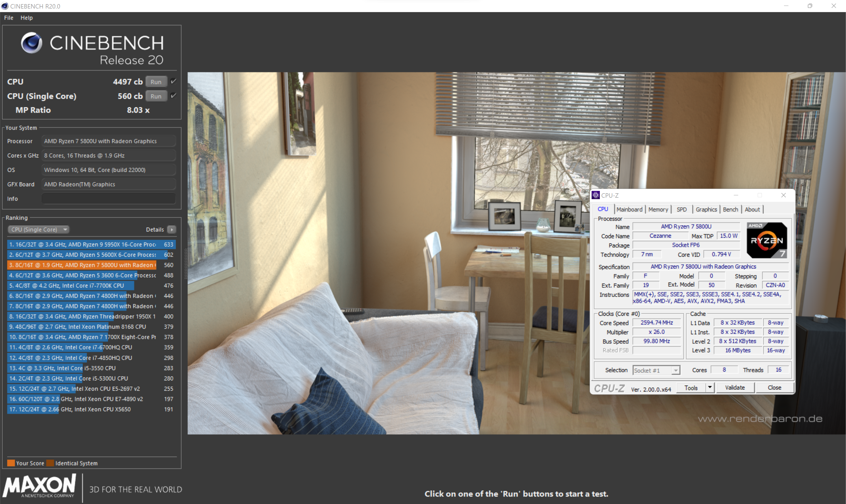Click the Info input field

click(x=108, y=199)
